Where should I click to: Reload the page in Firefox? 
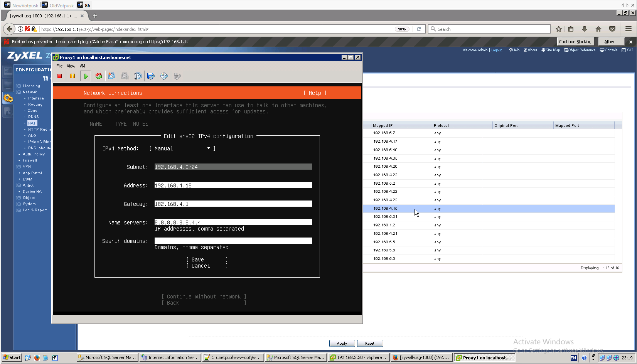pos(419,29)
